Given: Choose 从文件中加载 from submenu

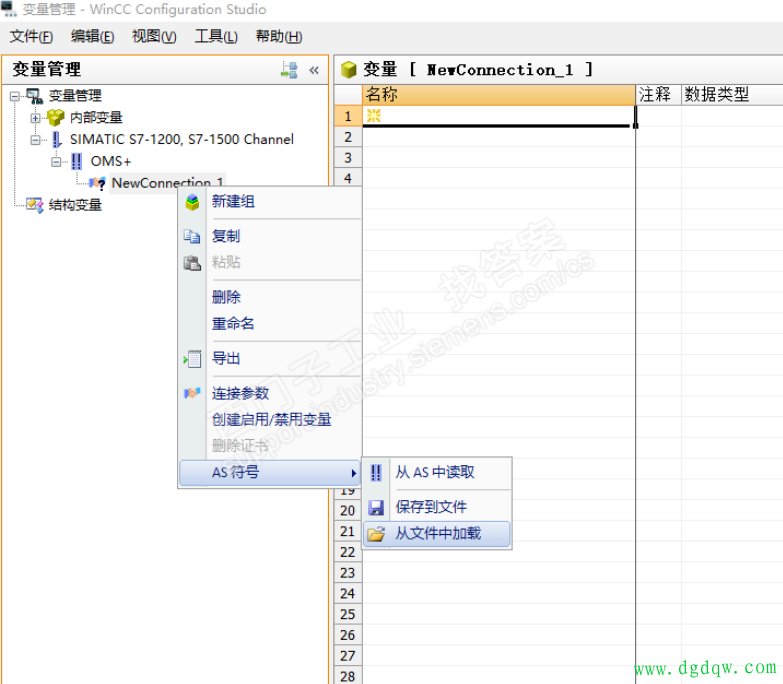Looking at the screenshot, I should pos(437,534).
